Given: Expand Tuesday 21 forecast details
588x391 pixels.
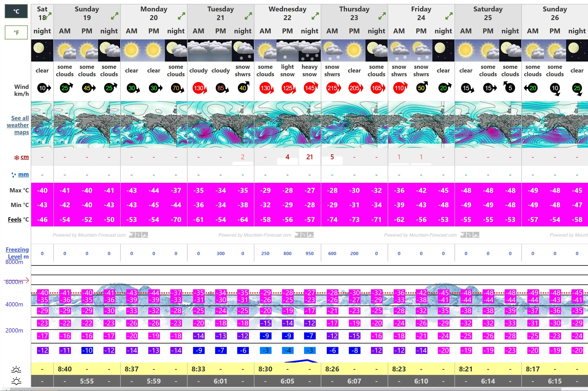Looking at the screenshot, I should [248, 16].
